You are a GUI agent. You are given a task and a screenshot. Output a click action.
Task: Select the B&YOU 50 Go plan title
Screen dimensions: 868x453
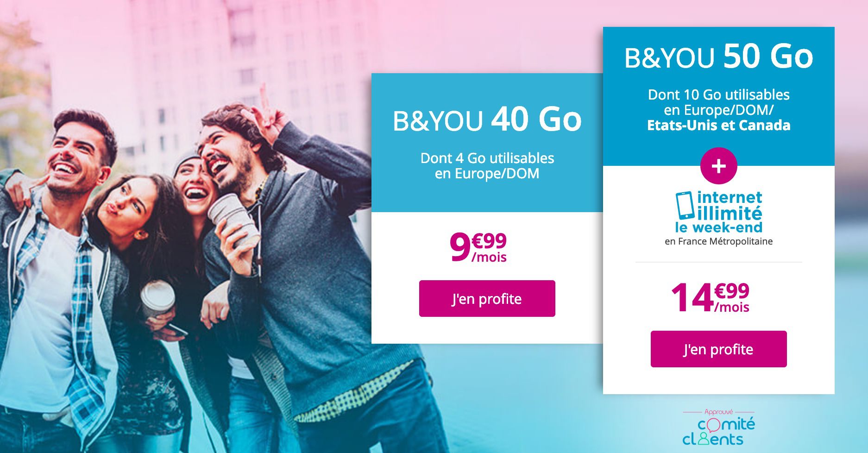(x=718, y=57)
